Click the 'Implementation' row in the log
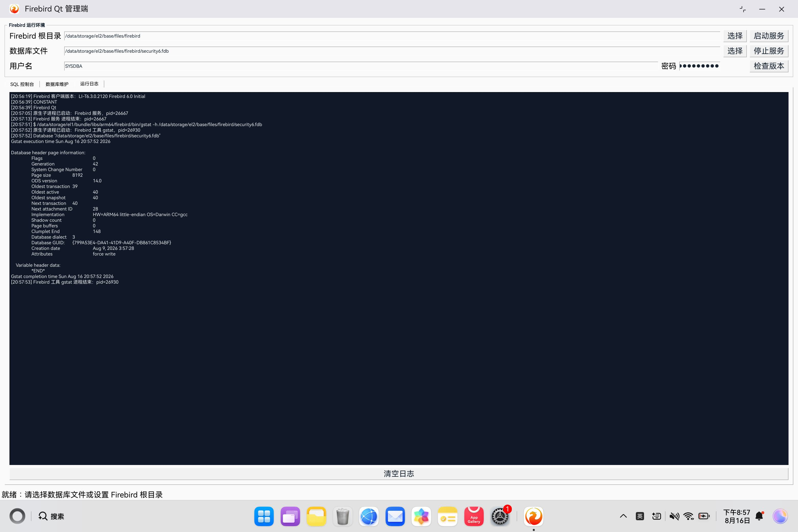This screenshot has height=532, width=798. coord(109,214)
